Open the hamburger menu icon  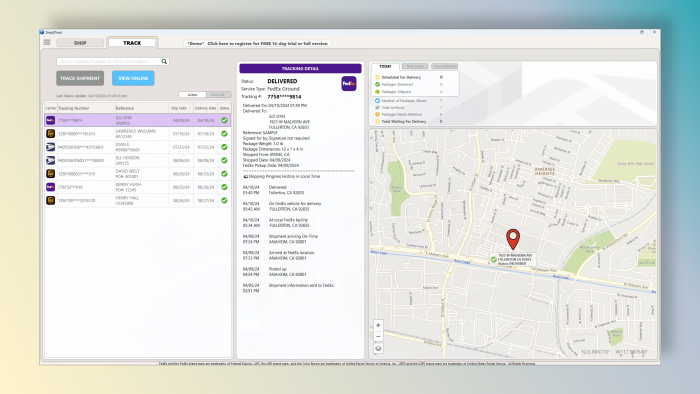[47, 42]
